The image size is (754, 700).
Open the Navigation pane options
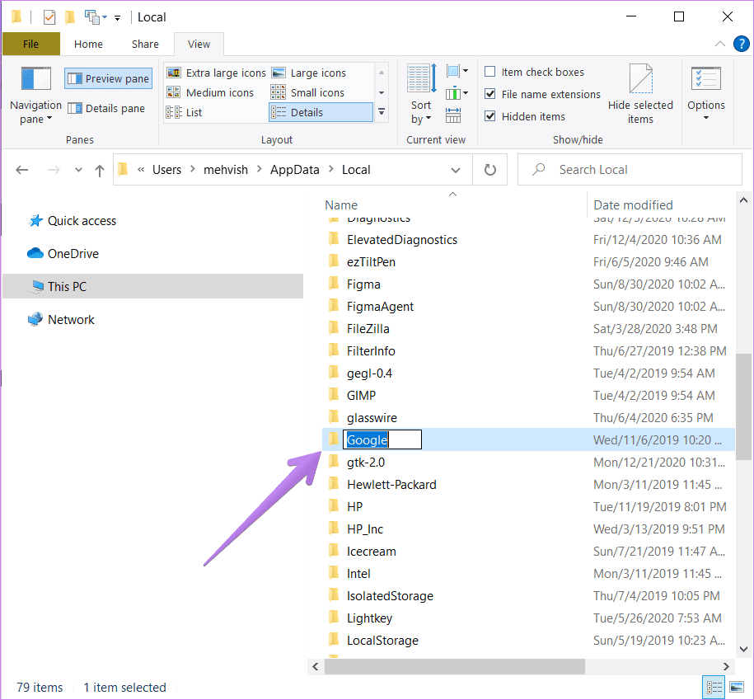(35, 96)
